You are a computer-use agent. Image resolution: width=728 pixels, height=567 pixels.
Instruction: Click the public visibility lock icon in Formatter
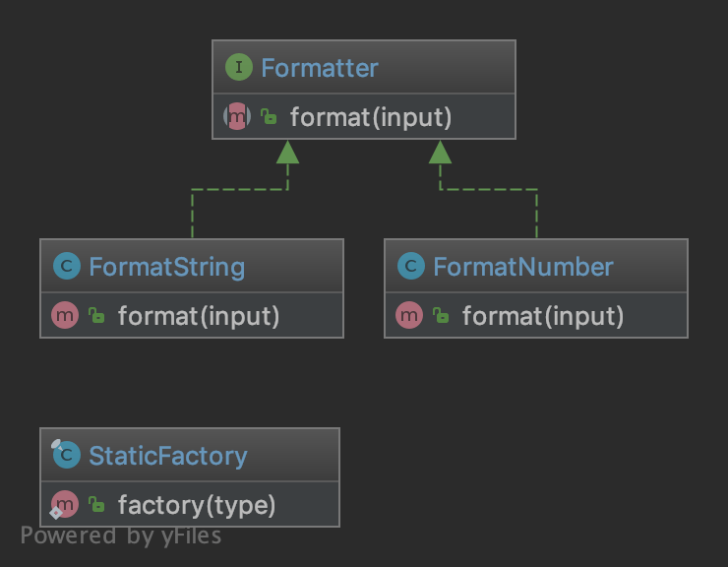click(269, 118)
